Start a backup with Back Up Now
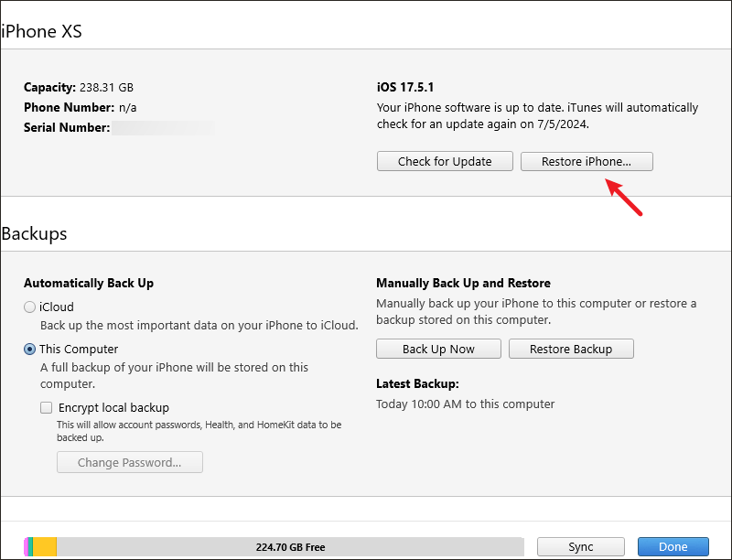The height and width of the screenshot is (560, 732). point(438,349)
